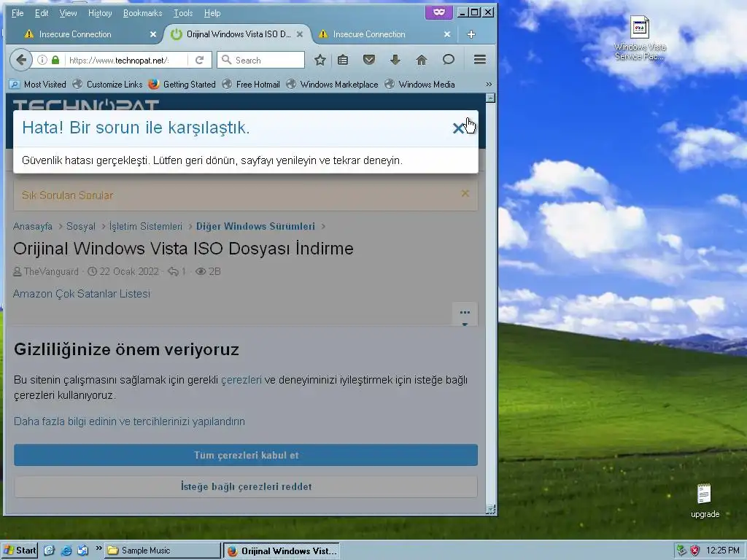Open TheVanguard author profile link
747x560 pixels.
(x=51, y=271)
